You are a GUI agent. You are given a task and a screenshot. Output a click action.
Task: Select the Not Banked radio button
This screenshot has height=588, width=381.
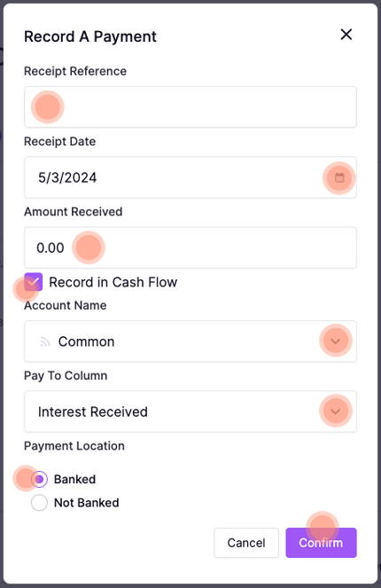click(39, 503)
